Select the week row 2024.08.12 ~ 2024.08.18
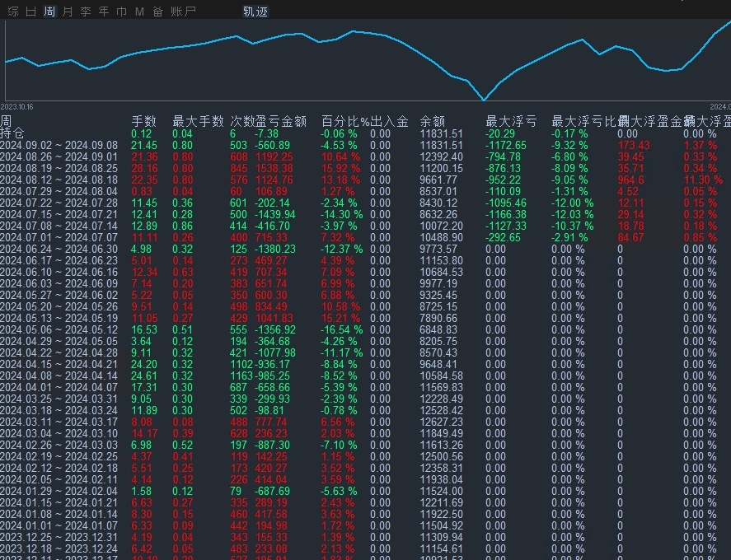 pyautogui.click(x=366, y=180)
